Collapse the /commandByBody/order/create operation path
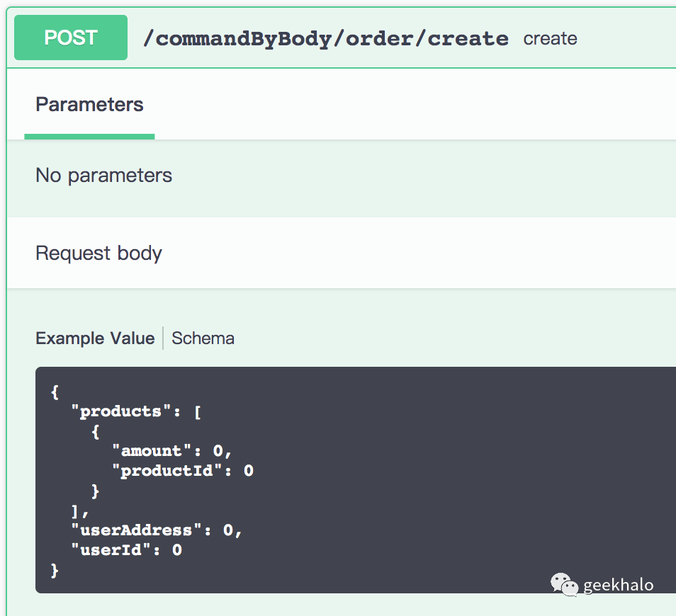Screen dimensions: 676x616 325,38
